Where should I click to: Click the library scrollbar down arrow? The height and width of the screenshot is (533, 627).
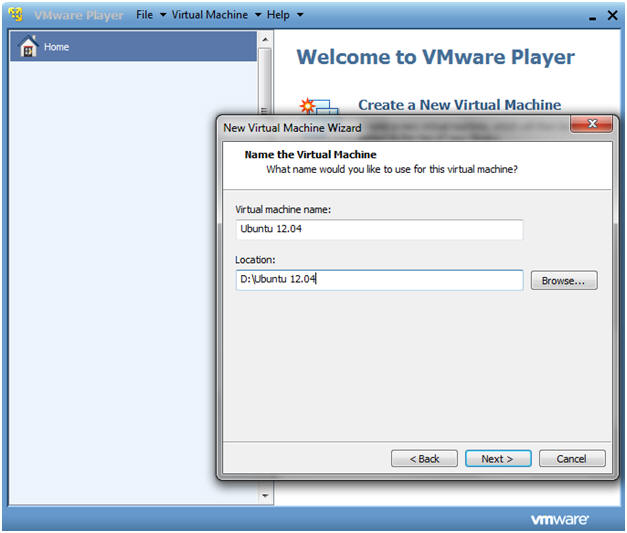coord(265,496)
